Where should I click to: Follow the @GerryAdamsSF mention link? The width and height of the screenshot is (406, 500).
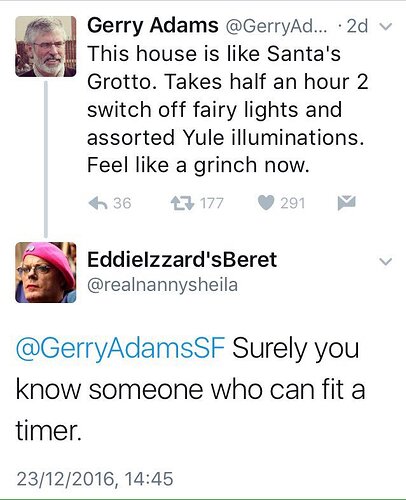120,349
